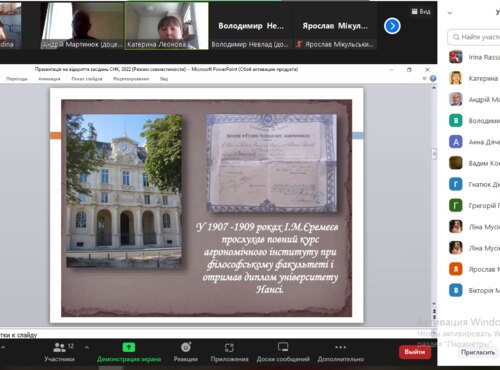Click the PowerPoint help question mark icon

point(433,79)
